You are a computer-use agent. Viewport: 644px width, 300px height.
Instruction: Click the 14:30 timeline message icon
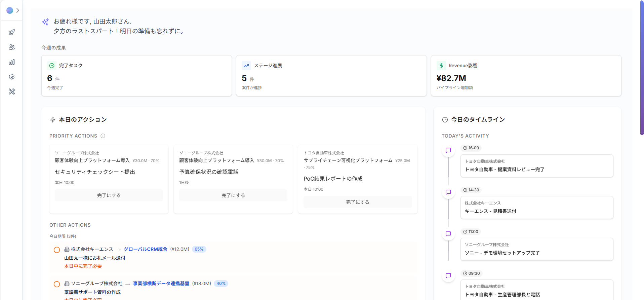(448, 192)
